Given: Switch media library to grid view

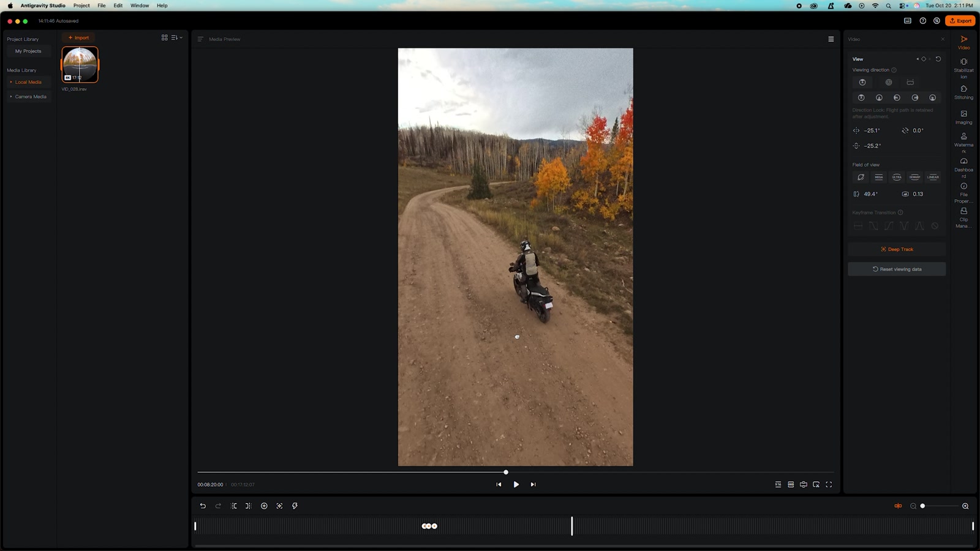Looking at the screenshot, I should [x=164, y=38].
